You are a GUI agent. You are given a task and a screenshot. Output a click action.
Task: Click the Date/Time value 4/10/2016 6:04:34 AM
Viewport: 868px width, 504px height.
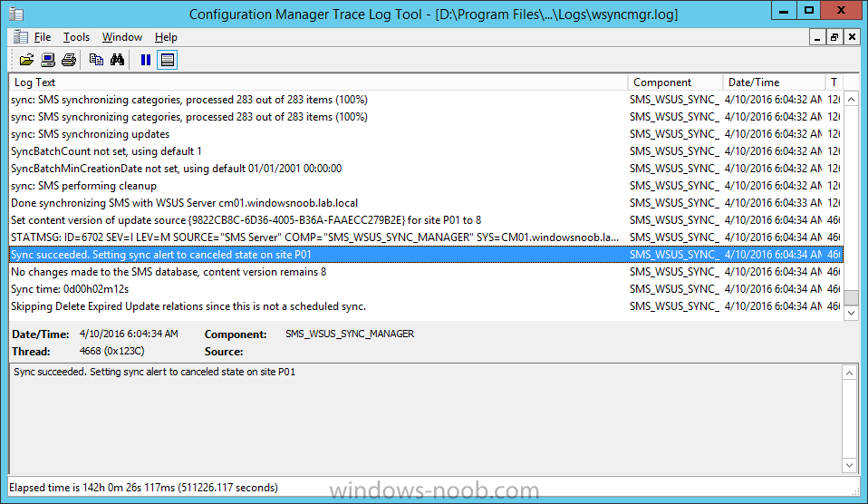[129, 334]
